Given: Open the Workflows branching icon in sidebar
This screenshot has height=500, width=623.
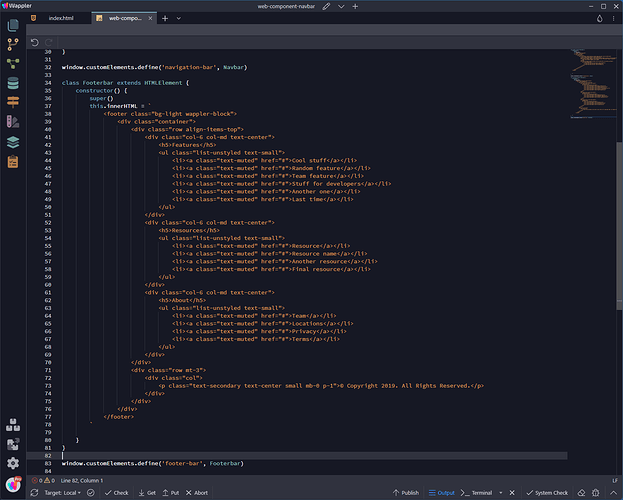Looking at the screenshot, I should pos(13,64).
